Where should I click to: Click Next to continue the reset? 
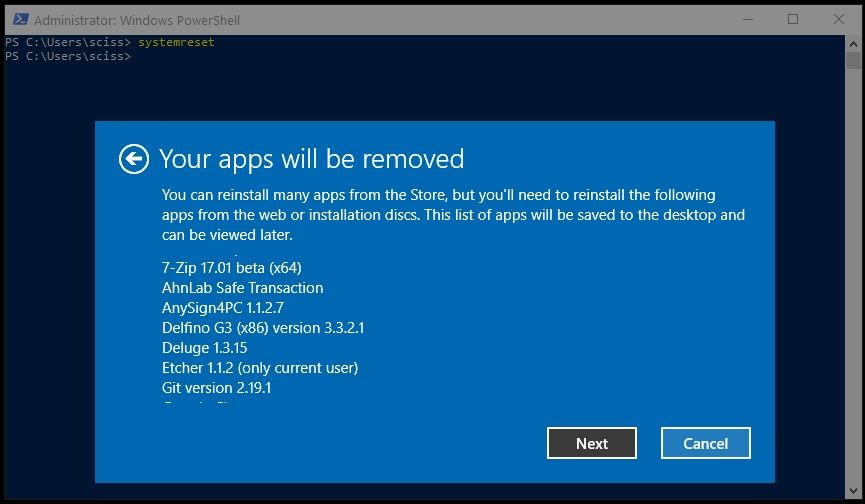point(592,443)
